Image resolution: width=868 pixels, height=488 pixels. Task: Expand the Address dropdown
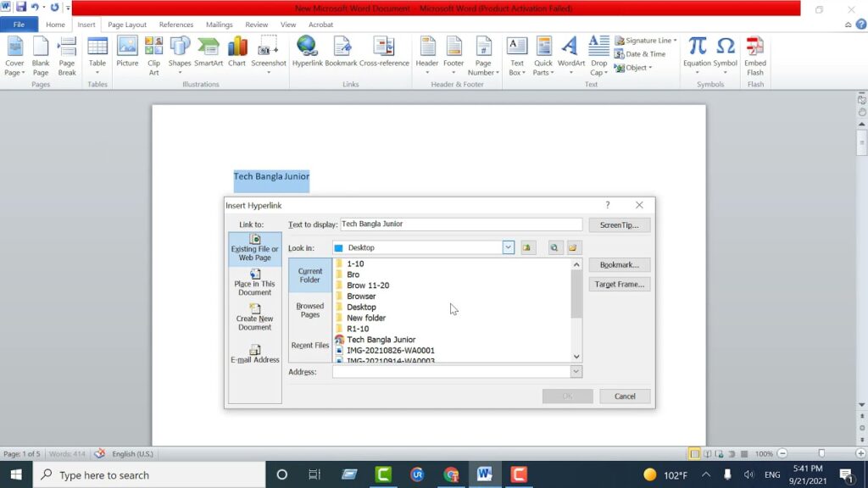(x=576, y=372)
